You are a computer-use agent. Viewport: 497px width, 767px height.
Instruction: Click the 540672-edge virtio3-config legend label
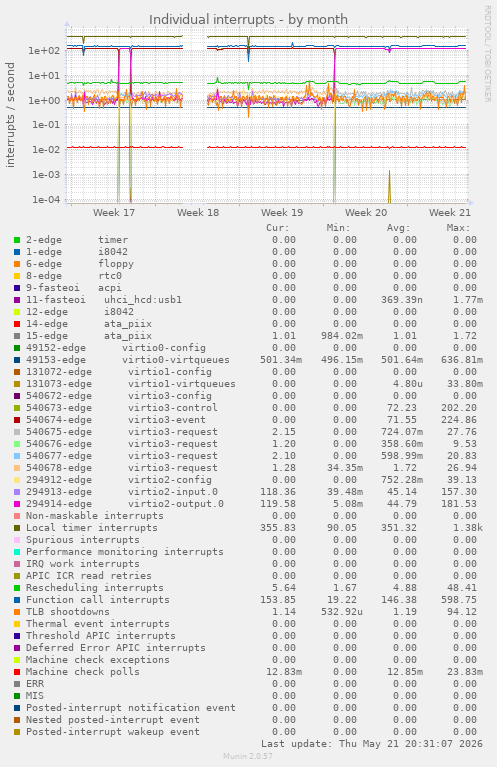pos(119,396)
